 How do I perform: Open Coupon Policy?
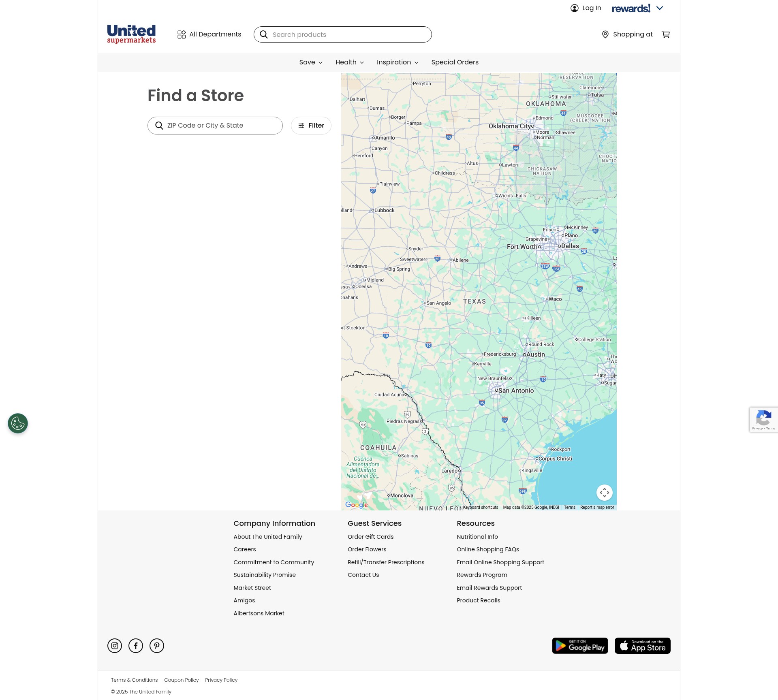(182, 680)
